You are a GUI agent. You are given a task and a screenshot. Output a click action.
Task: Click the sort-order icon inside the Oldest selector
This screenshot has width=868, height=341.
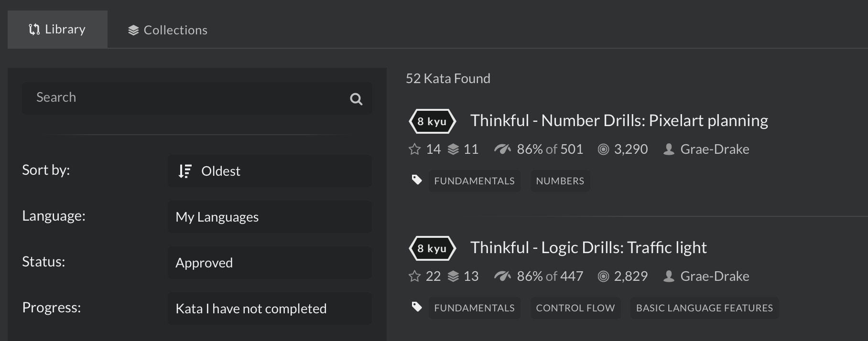click(184, 171)
